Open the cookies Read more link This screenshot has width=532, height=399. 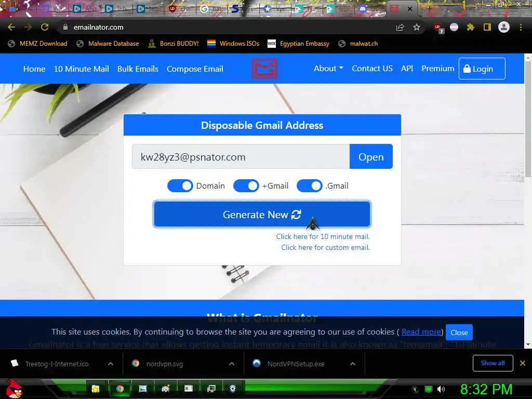point(421,332)
